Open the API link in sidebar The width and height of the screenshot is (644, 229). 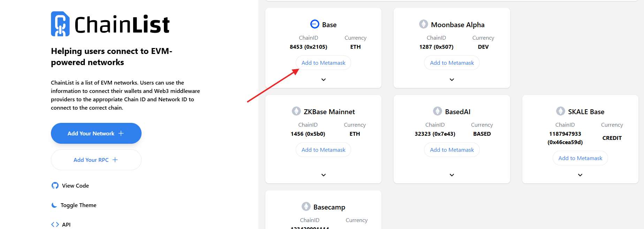(66, 224)
